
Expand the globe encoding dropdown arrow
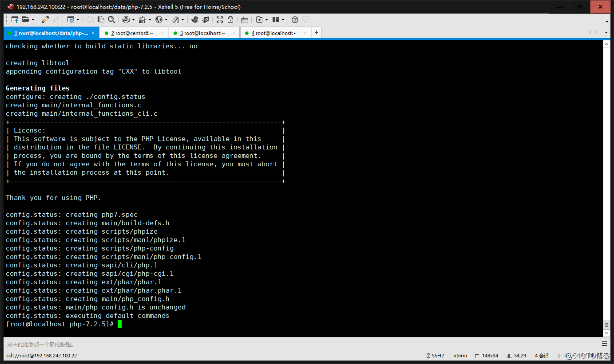pos(166,20)
